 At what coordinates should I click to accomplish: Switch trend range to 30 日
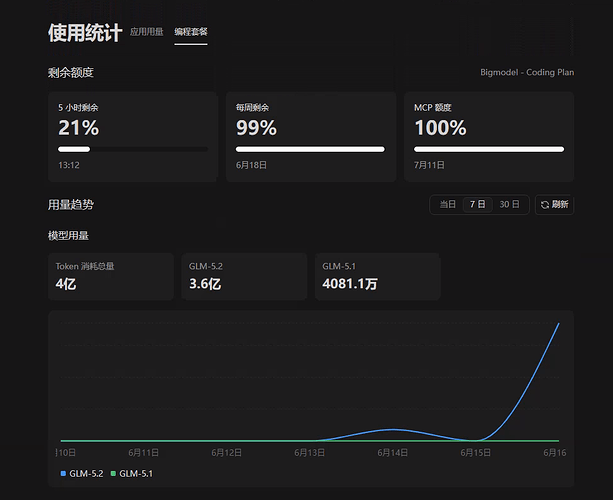click(509, 204)
